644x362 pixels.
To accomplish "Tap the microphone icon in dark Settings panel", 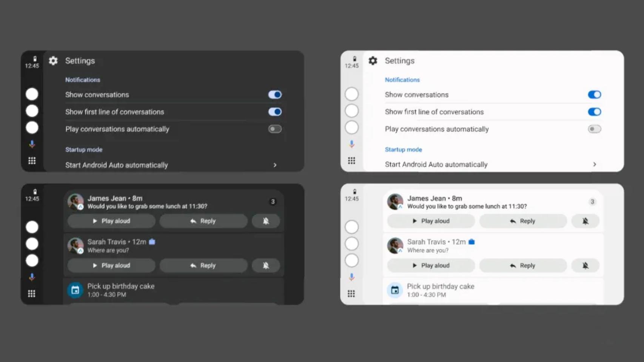I will [32, 144].
